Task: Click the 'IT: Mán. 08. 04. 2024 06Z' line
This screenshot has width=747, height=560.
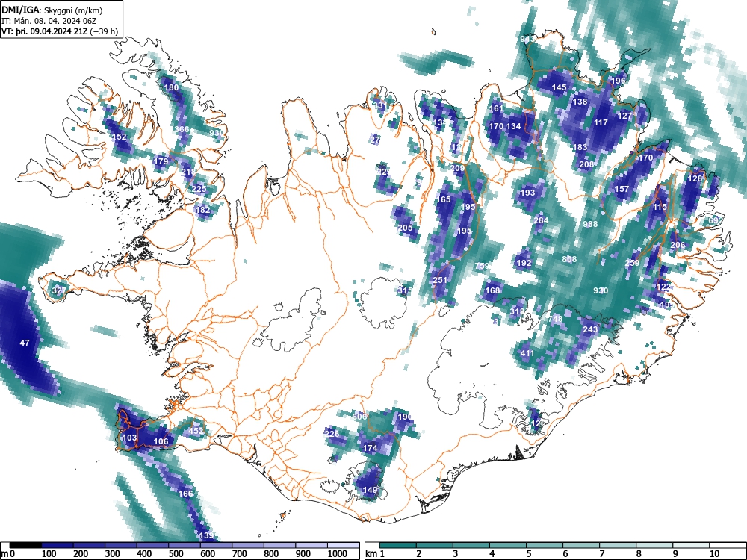Action: (x=48, y=21)
